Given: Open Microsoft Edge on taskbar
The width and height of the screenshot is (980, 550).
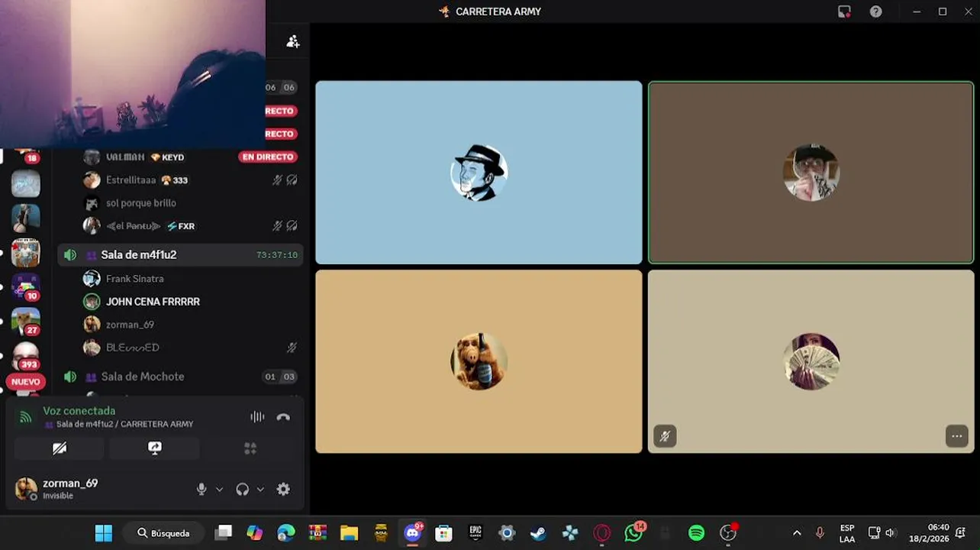Looking at the screenshot, I should click(285, 533).
